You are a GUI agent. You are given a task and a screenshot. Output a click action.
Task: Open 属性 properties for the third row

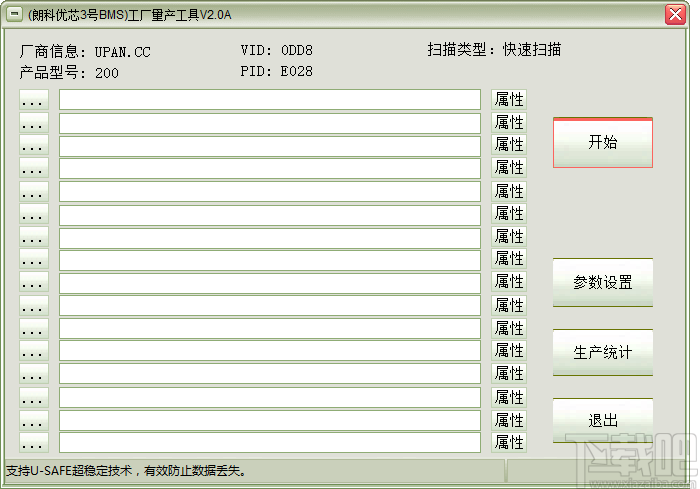click(509, 145)
